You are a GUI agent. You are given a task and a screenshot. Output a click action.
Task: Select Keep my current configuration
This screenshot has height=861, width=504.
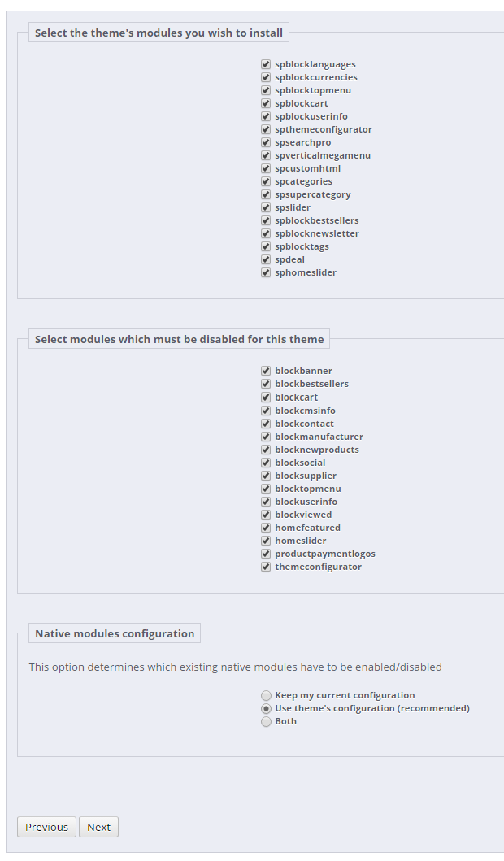267,696
